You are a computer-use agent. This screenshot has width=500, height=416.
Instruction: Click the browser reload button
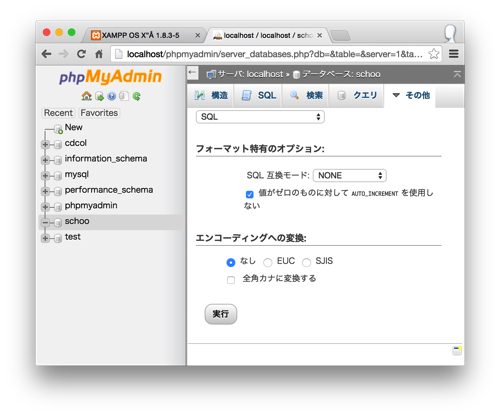coord(81,54)
